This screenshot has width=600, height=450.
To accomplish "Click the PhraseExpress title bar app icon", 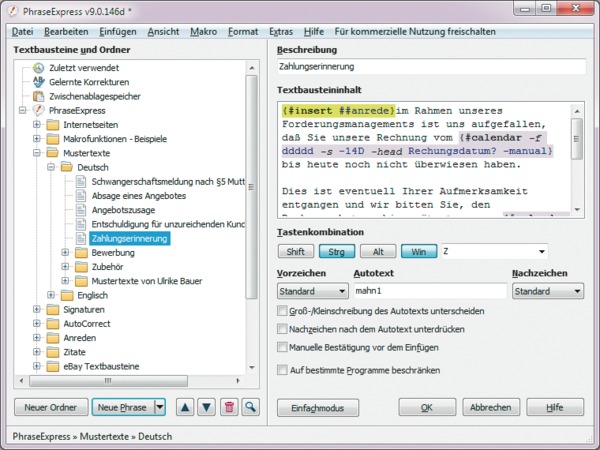I will point(13,11).
